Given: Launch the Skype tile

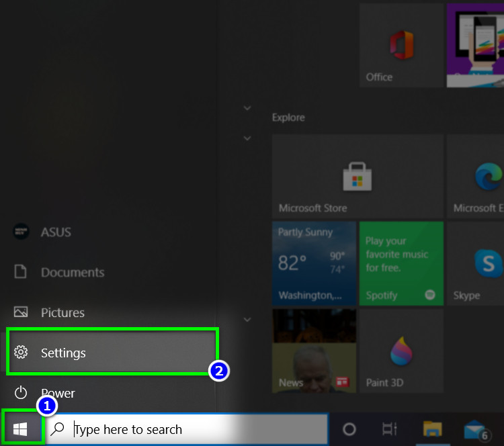Looking at the screenshot, I should (475, 263).
